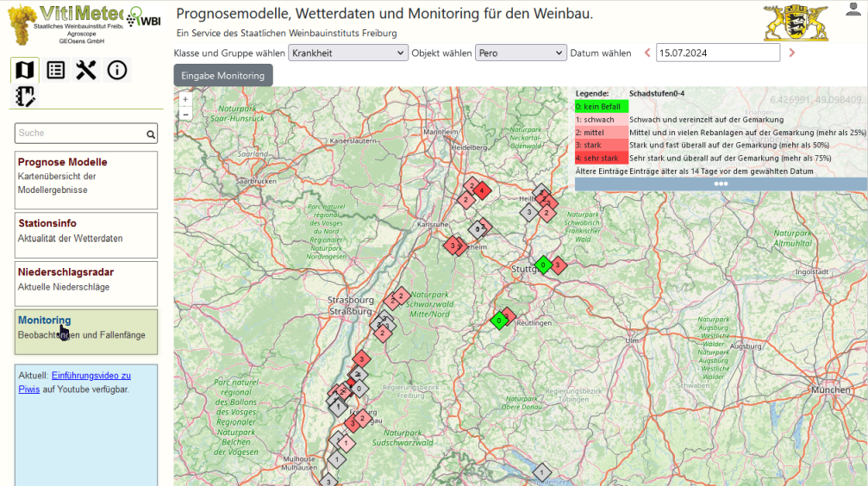Click the Baden-Württemberg coat of arms
Viewport: 868px width, 486px height.
[796, 22]
